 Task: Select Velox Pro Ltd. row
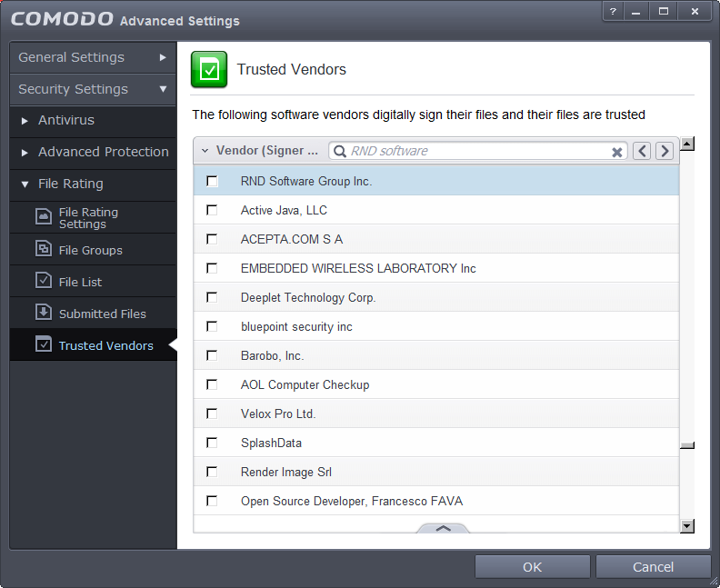click(x=436, y=414)
